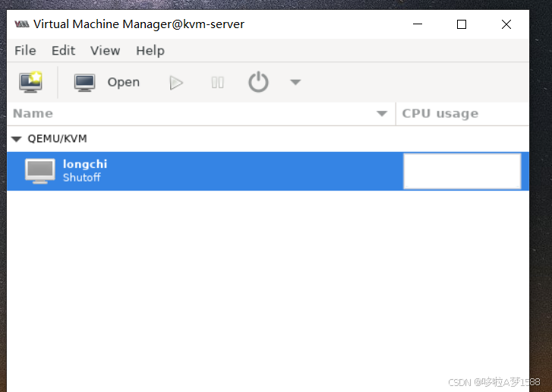552x392 pixels.
Task: Start the VM with Run button
Action: 176,83
